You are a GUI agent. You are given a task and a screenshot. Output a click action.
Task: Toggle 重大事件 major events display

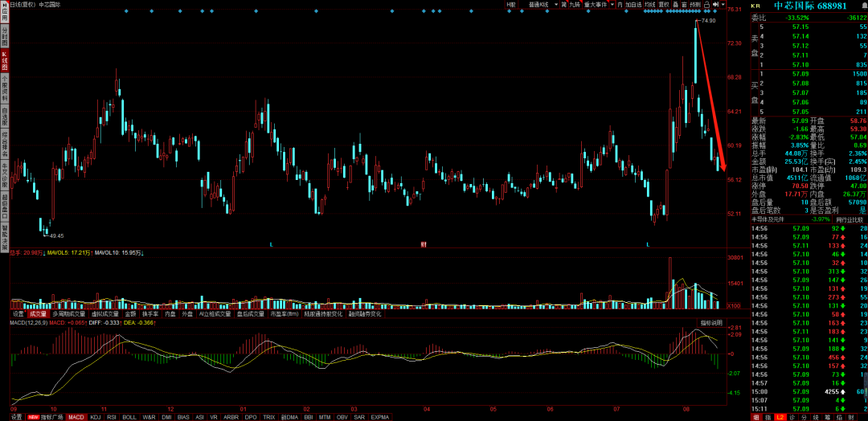click(596, 5)
